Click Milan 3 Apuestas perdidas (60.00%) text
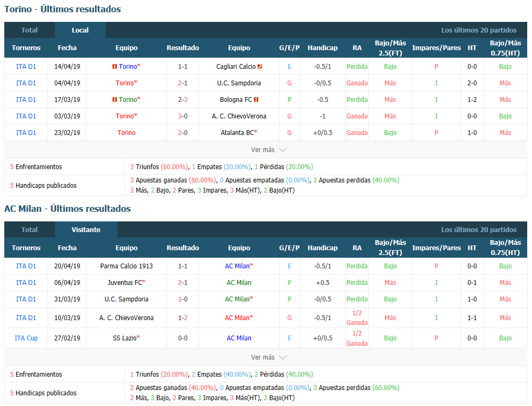532x406 pixels. point(356,388)
